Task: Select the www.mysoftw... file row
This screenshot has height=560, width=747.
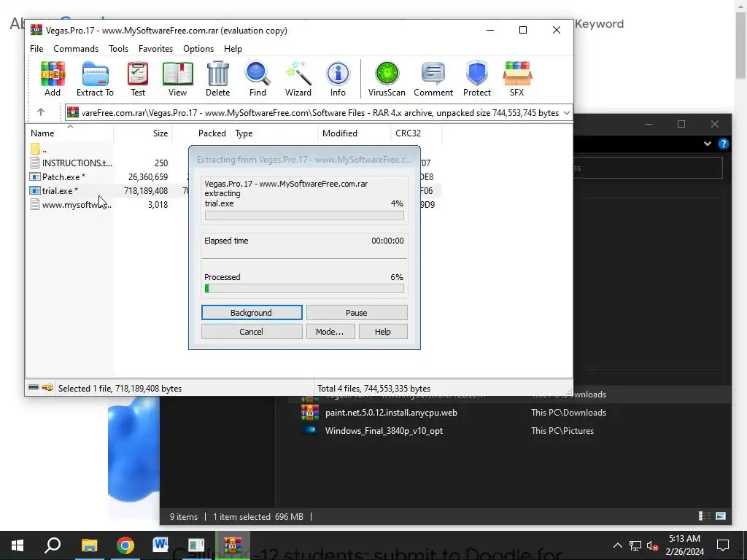Action: point(70,204)
